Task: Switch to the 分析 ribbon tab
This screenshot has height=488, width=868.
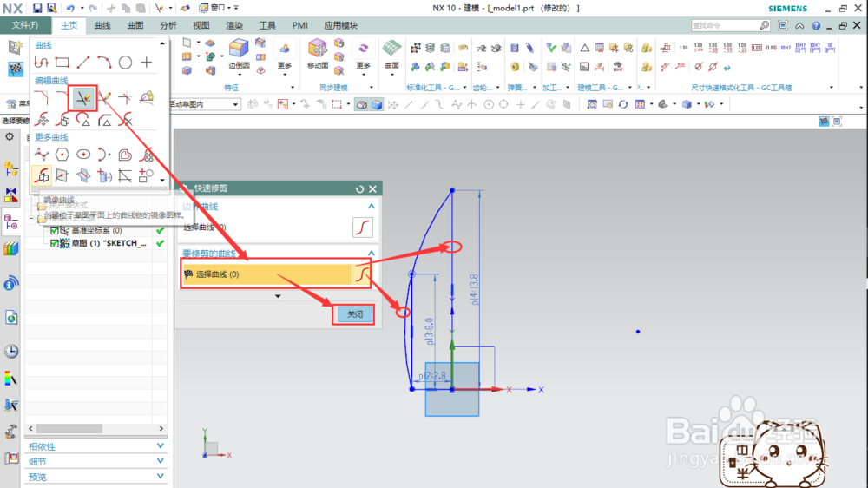Action: click(168, 25)
